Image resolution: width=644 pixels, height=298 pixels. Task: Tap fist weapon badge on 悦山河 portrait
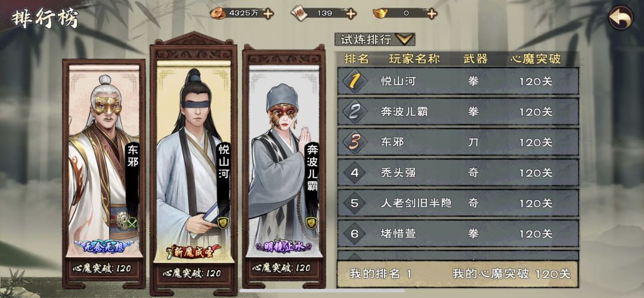tap(224, 223)
